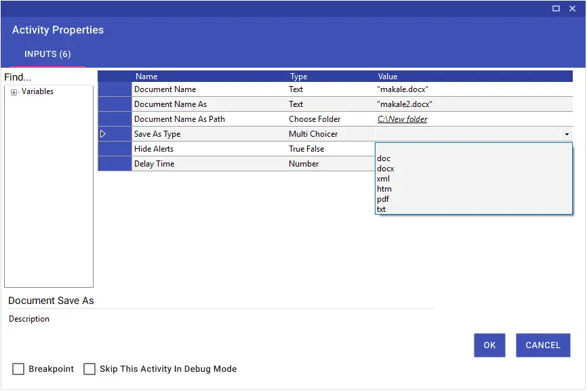Click the Document Save As title
Screen dimensions: 587x392
51,301
